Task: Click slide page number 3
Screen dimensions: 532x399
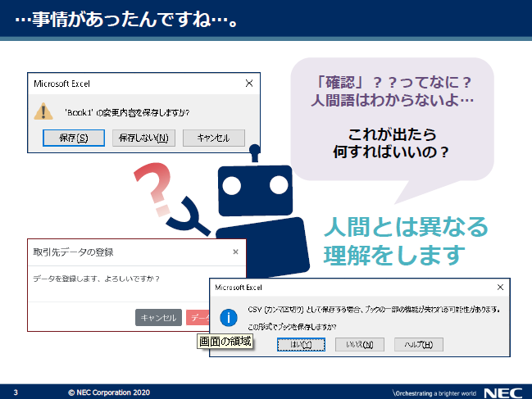Action: coord(16,392)
